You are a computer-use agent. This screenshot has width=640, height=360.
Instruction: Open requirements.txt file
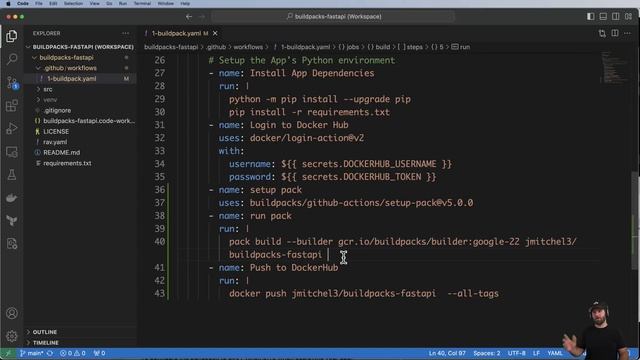(x=80, y=163)
